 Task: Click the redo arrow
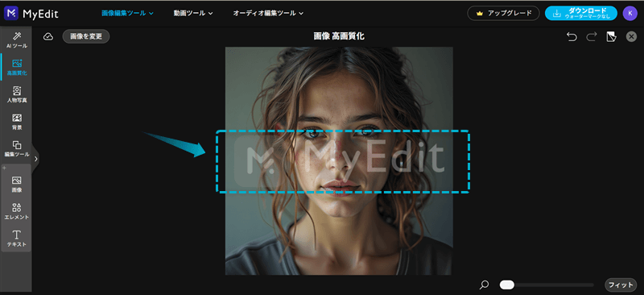tap(592, 37)
